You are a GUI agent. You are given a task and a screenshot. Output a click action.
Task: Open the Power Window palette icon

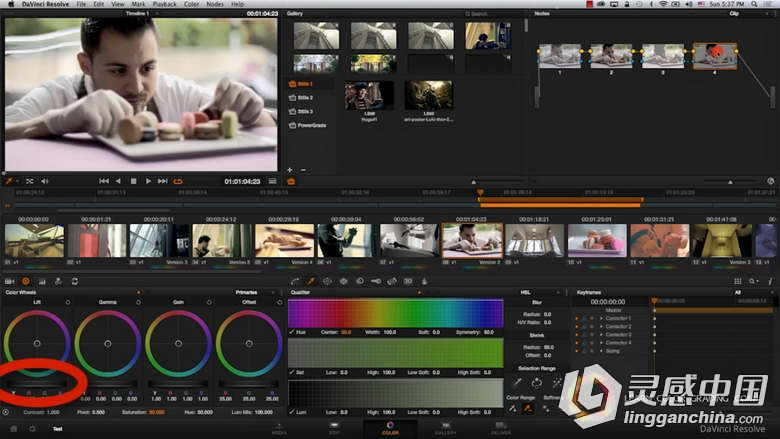click(x=327, y=281)
